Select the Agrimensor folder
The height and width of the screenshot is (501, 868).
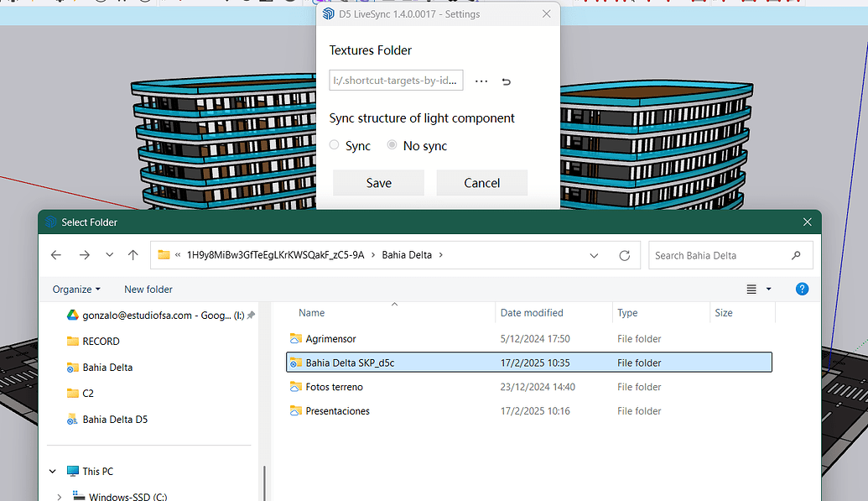pos(330,339)
